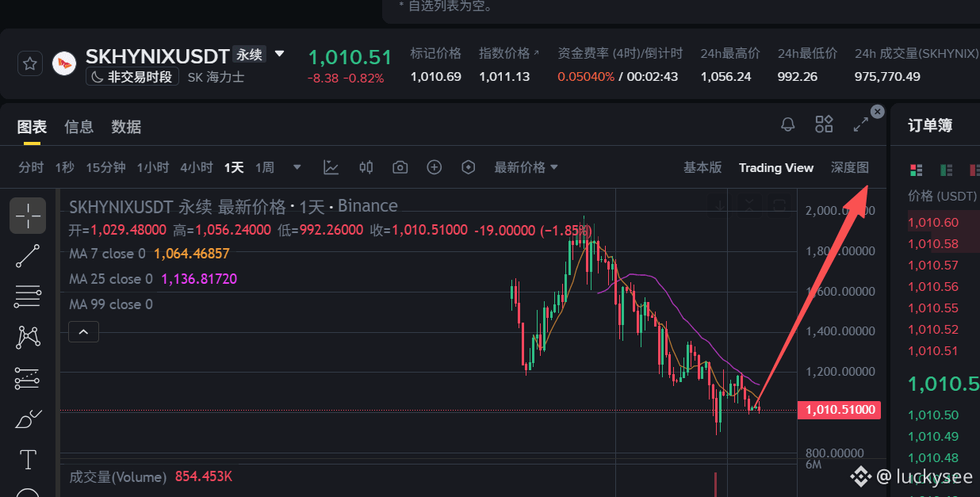Select the brush drawing tool
Image resolution: width=980 pixels, height=497 pixels.
tap(28, 419)
